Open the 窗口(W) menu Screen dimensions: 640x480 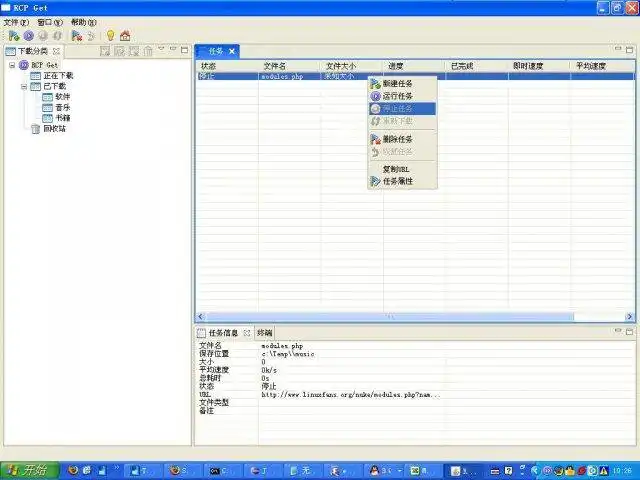[x=50, y=22]
